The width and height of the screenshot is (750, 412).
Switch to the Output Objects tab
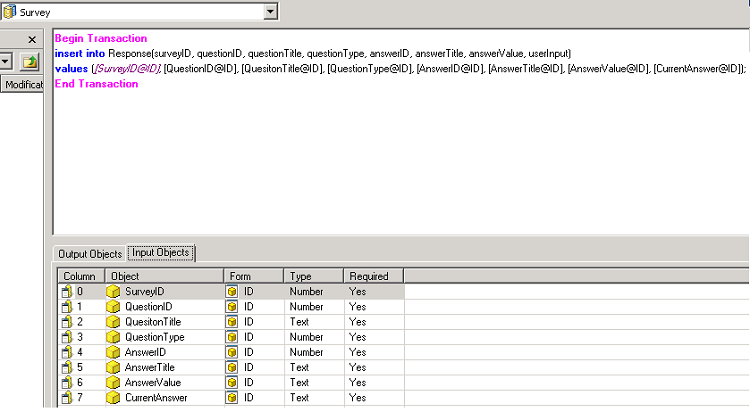coord(90,254)
